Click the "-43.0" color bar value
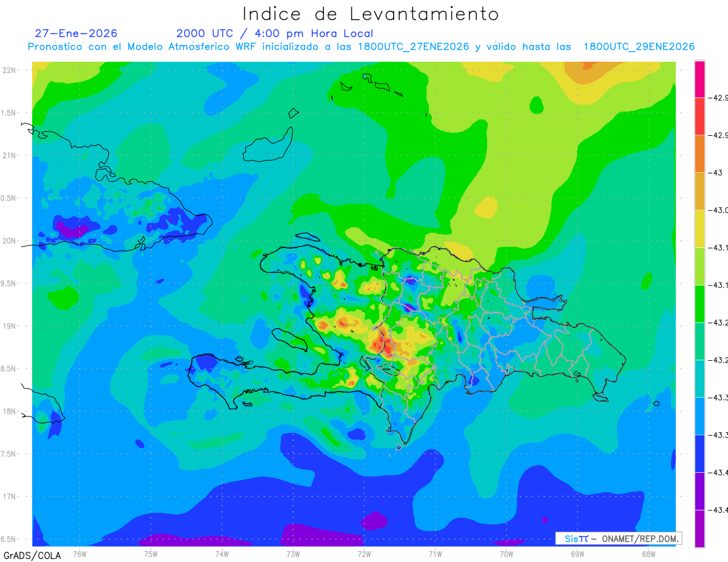The image size is (728, 562). (x=718, y=210)
